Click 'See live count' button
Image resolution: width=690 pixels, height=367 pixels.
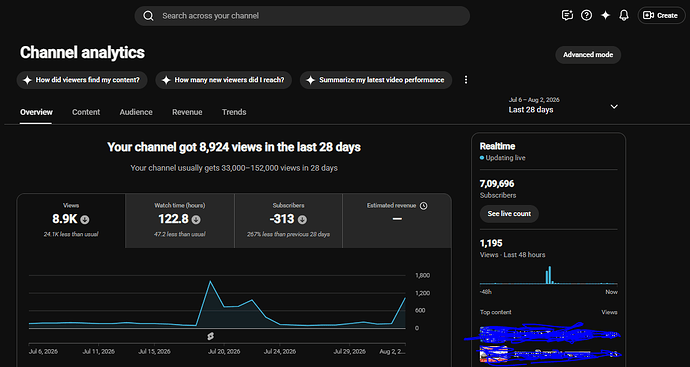click(x=509, y=214)
